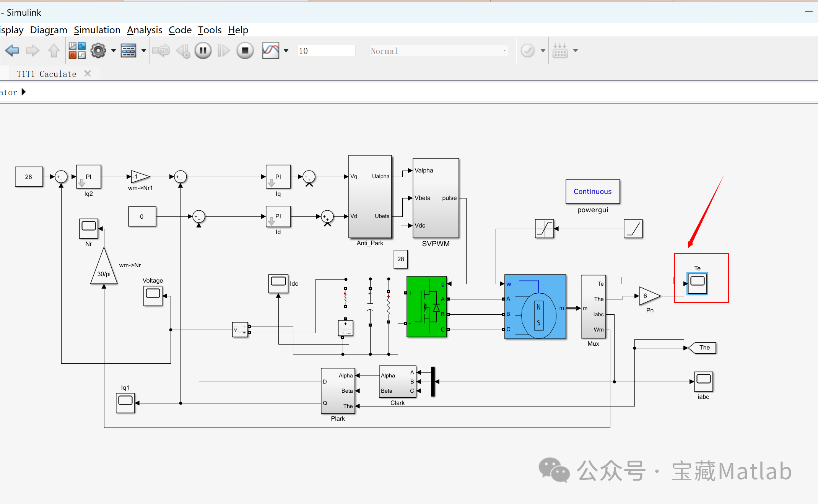Select the Nr scope block
This screenshot has width=818, height=504.
point(89,229)
